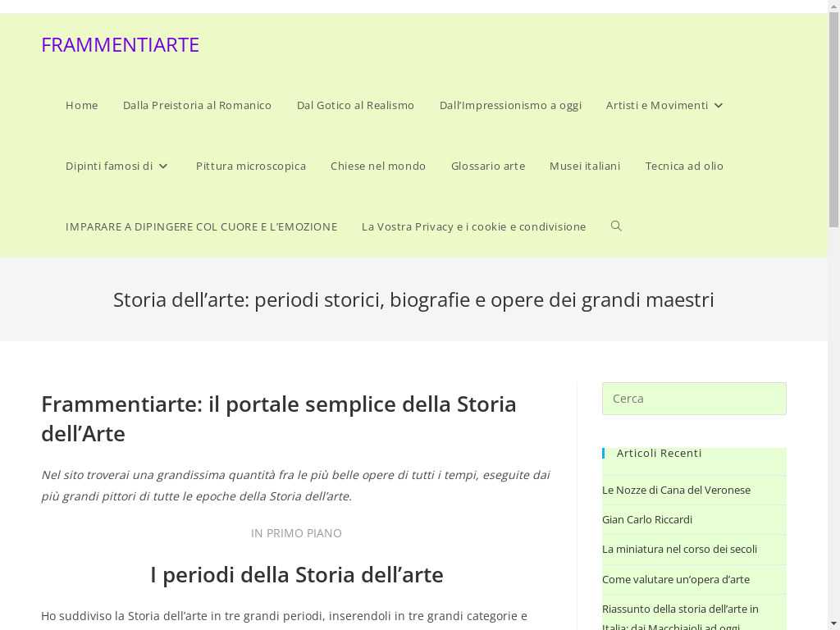Go to the Home menu item
This screenshot has width=840, height=630.
pos(82,106)
